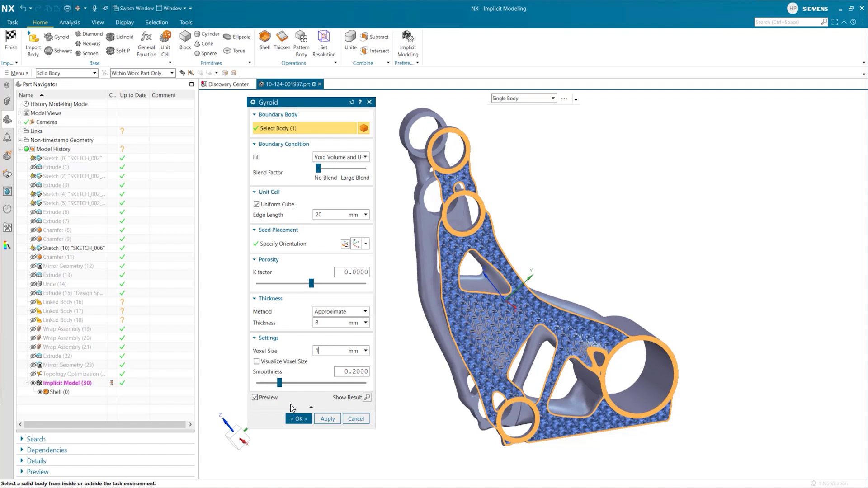The width and height of the screenshot is (868, 488).
Task: Open the Pattern Body operation
Action: (301, 44)
